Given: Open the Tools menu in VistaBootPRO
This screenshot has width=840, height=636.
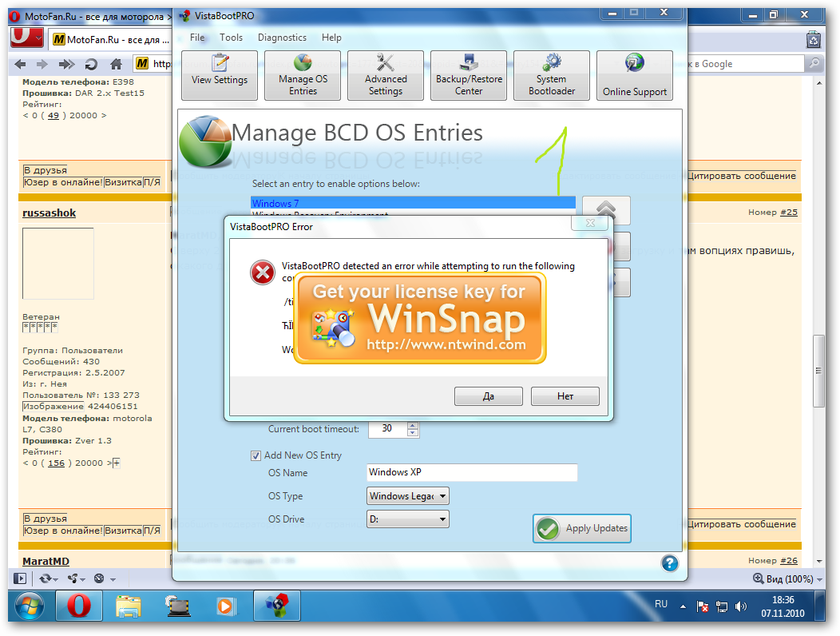Looking at the screenshot, I should pyautogui.click(x=231, y=38).
